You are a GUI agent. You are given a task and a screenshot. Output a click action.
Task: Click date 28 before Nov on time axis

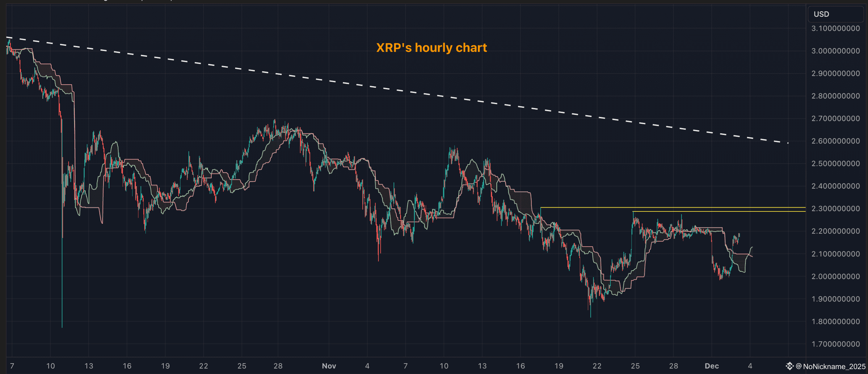(278, 366)
